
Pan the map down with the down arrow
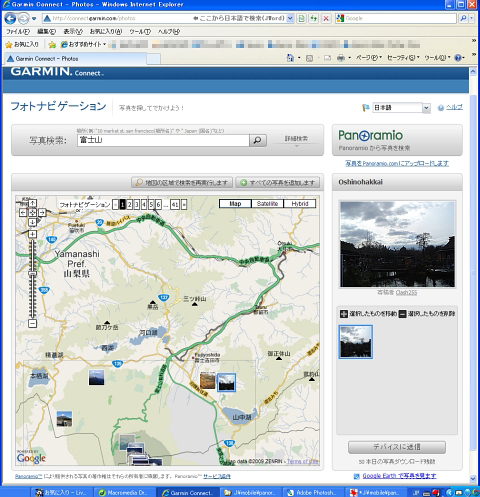click(x=32, y=222)
